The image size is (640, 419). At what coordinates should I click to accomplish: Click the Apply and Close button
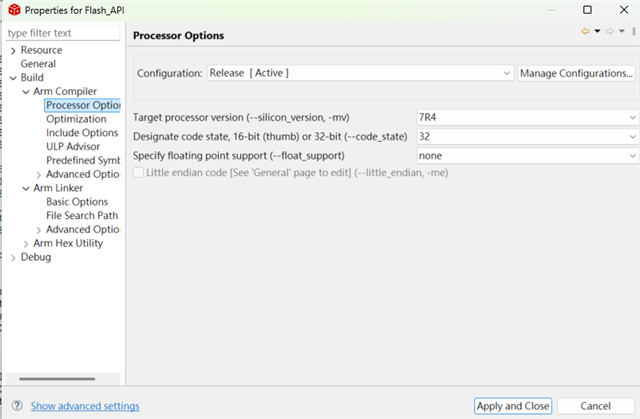(513, 406)
